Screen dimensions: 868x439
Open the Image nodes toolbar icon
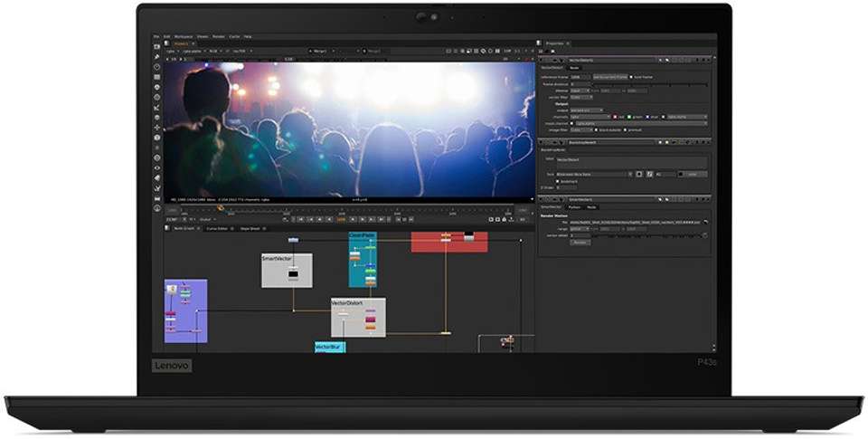point(157,46)
